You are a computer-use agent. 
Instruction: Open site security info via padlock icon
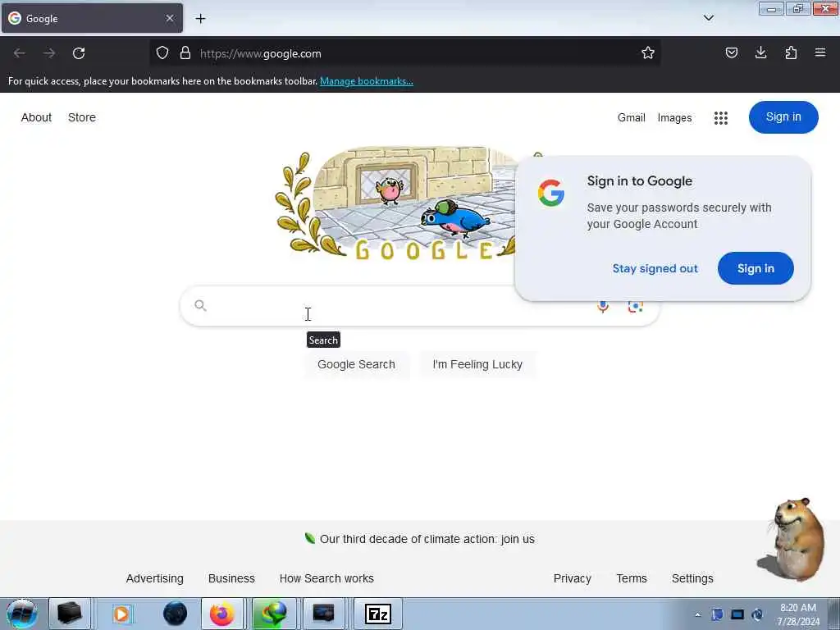(x=185, y=53)
